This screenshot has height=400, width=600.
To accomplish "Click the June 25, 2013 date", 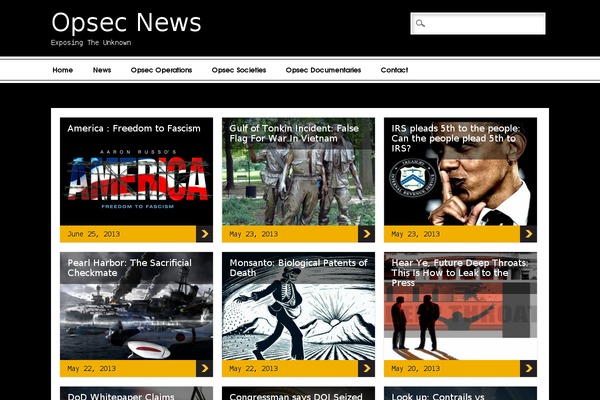I will (x=94, y=234).
